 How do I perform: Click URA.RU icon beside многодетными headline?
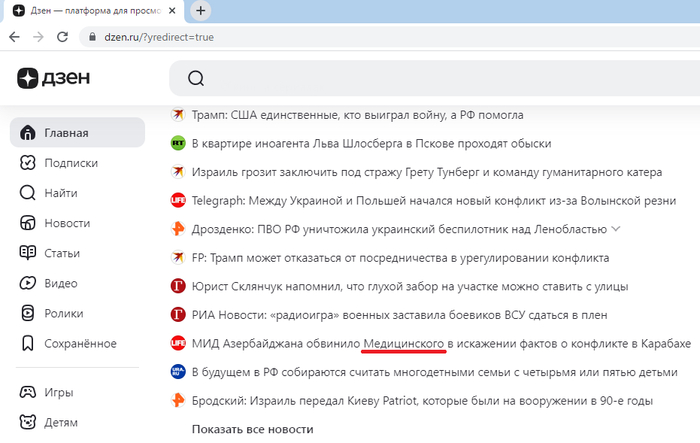[x=178, y=372]
